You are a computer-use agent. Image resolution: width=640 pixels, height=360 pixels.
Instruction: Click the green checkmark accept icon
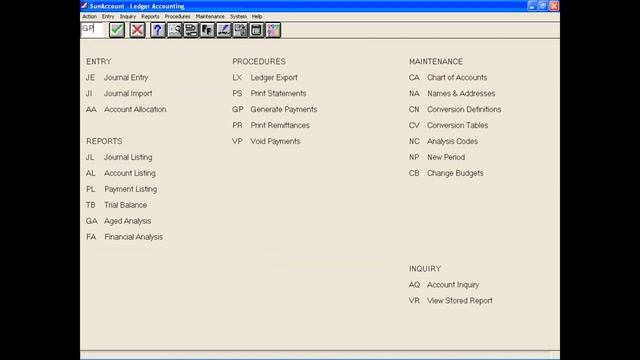[x=117, y=30]
